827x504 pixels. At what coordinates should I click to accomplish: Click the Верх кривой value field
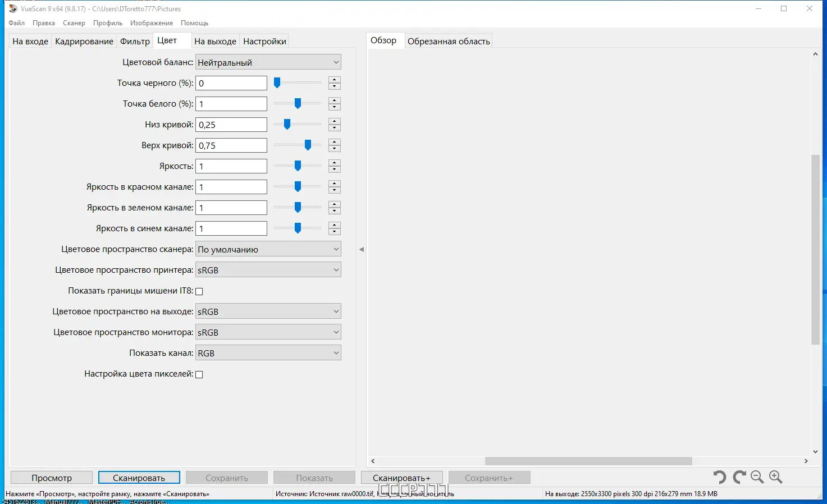pos(231,145)
